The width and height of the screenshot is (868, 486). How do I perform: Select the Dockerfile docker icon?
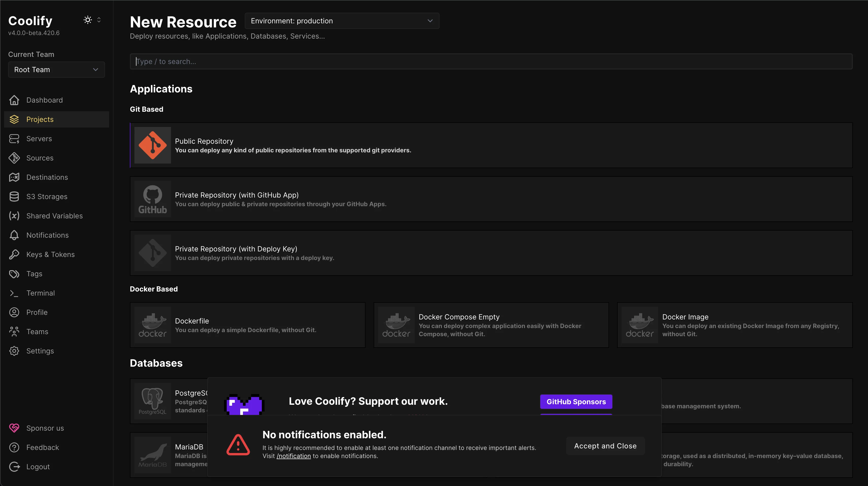[153, 325]
